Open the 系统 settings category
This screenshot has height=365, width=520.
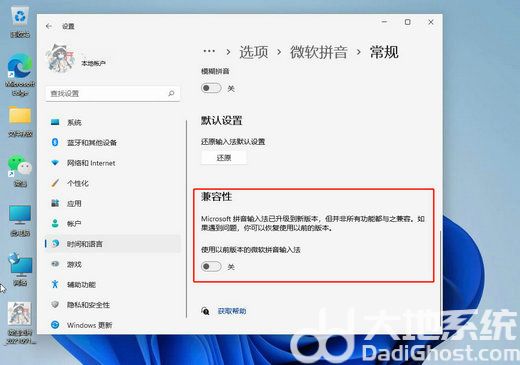113,122
